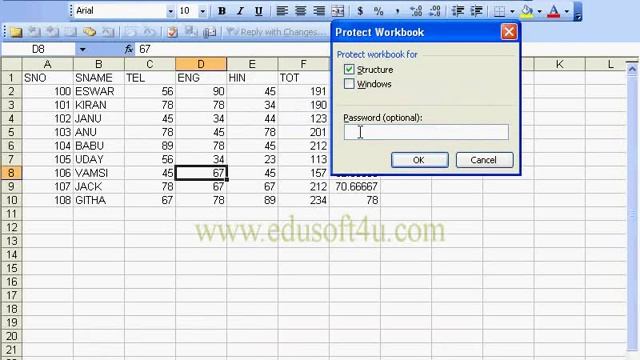The image size is (640, 360).
Task: Click Create Outlook Task icon
Action: (x=172, y=32)
